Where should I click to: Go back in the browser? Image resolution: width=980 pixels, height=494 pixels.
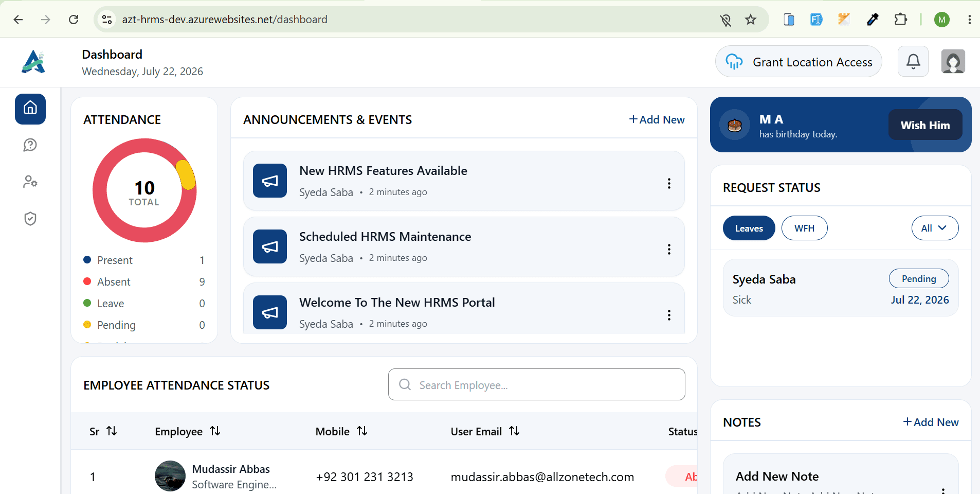[19, 20]
